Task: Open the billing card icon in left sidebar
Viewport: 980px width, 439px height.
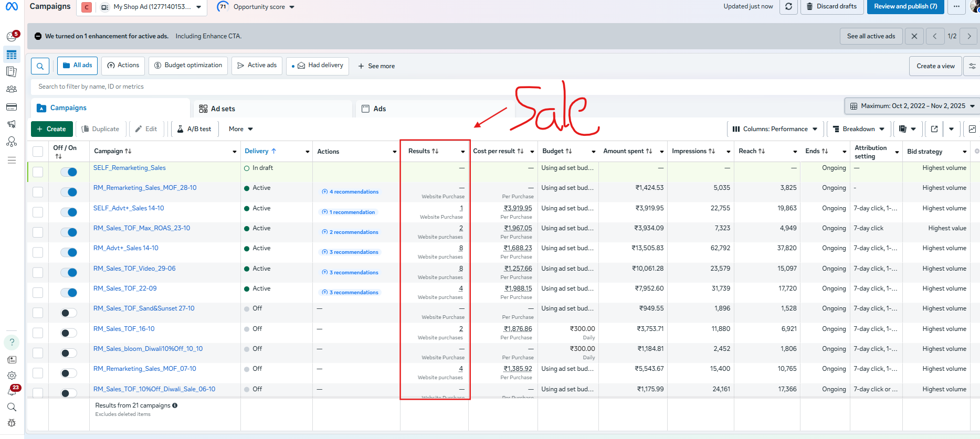Action: pos(12,107)
